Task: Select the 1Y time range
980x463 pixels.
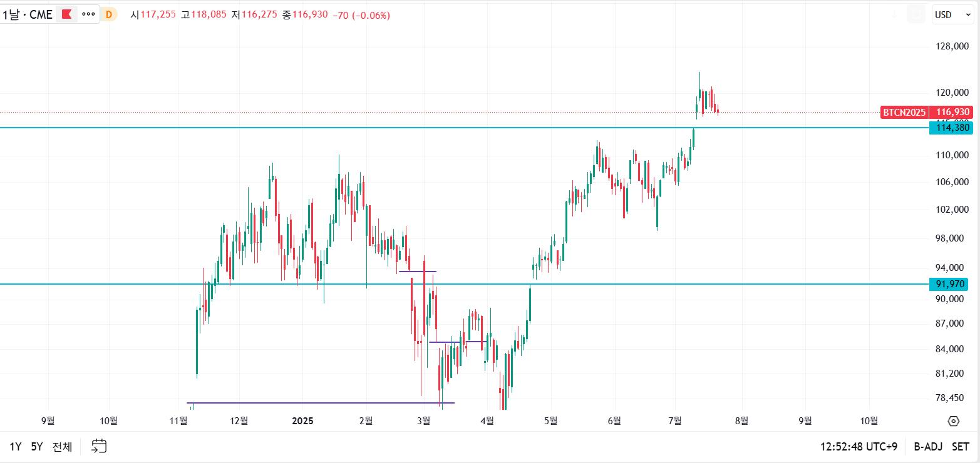Action: (x=16, y=447)
